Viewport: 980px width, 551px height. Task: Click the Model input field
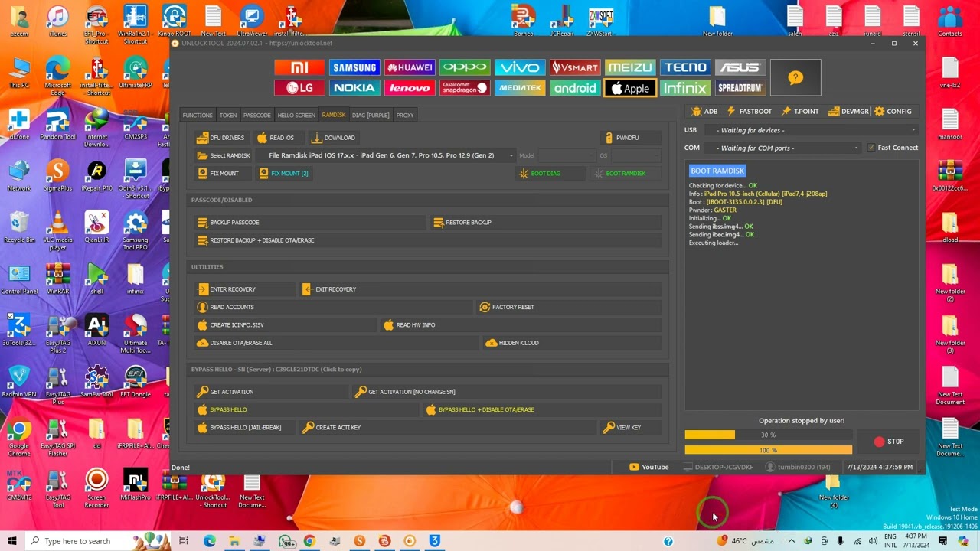(x=565, y=155)
